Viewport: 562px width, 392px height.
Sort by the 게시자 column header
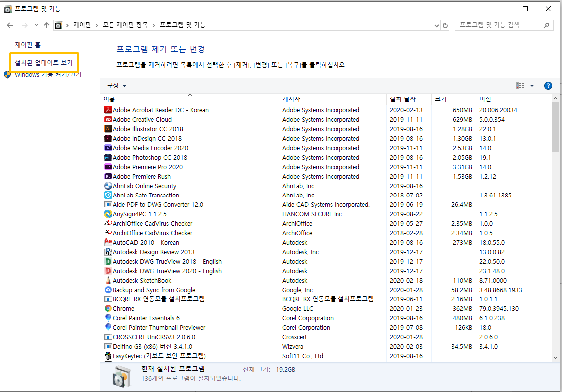click(x=333, y=99)
